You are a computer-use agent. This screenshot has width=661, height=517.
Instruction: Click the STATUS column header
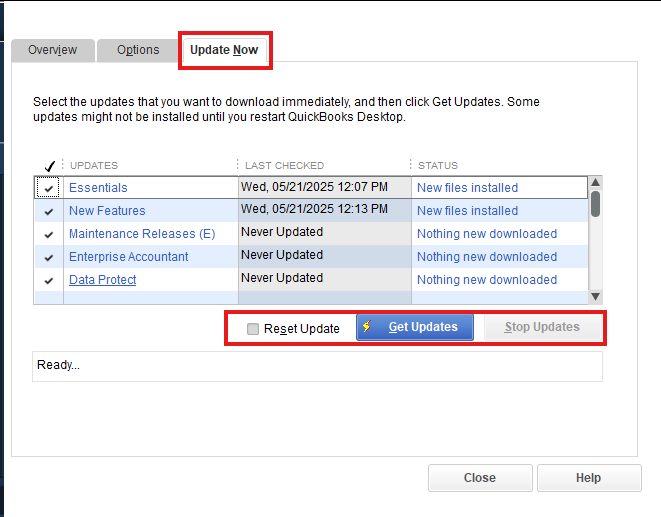tap(438, 165)
